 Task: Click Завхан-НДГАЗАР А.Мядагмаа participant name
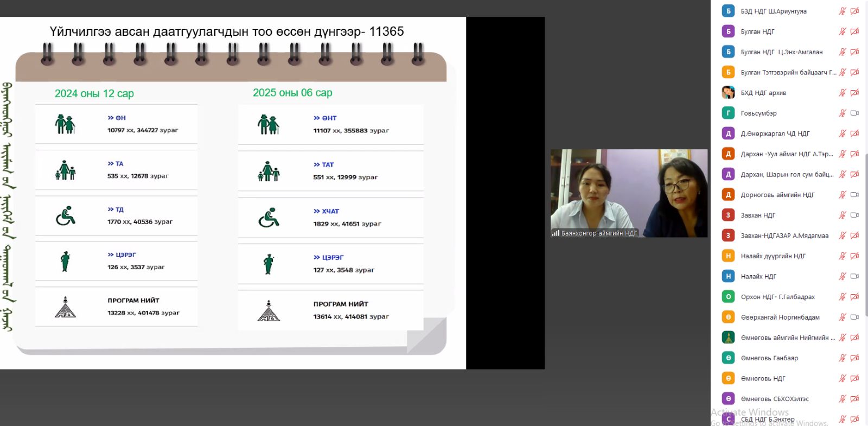coord(784,236)
